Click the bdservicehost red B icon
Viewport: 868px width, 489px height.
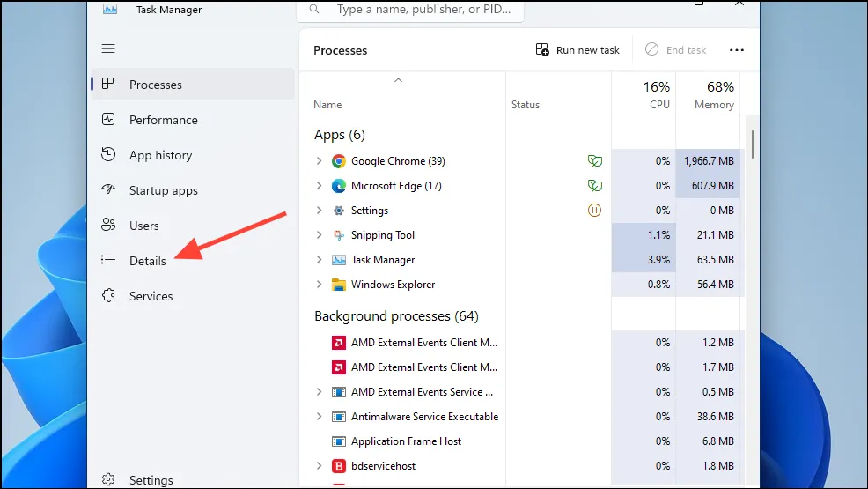click(x=339, y=466)
